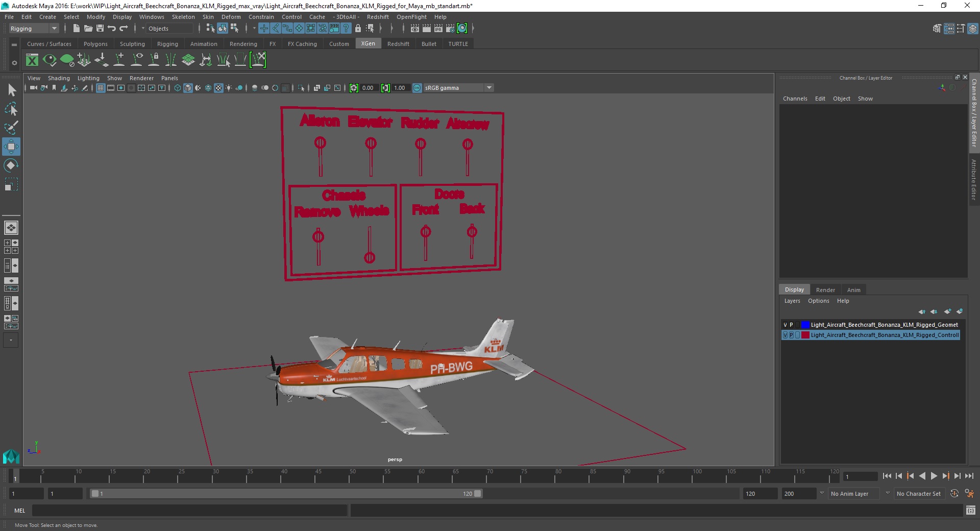Open Render View clapperboard icon
The width and height of the screenshot is (980, 531).
click(415, 29)
